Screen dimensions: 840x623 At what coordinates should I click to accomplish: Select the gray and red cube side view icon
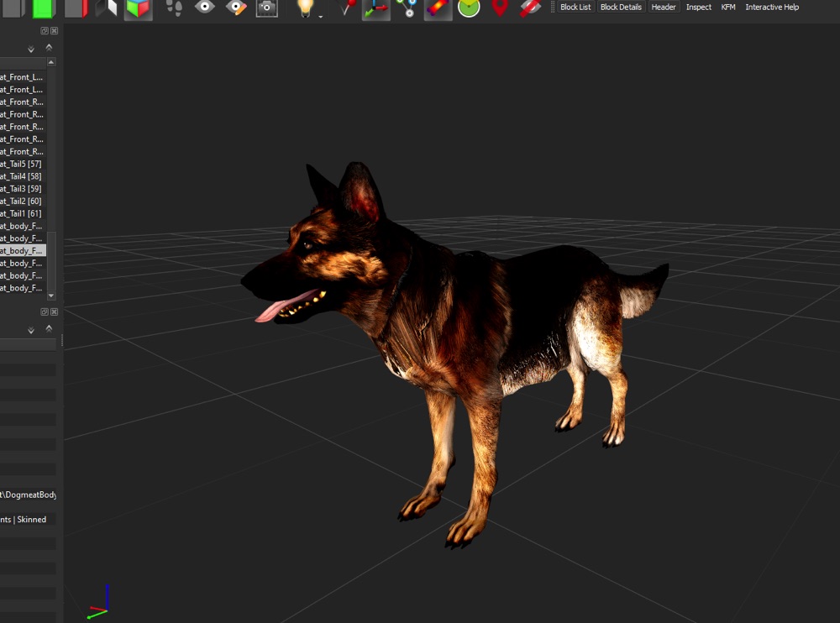[76, 8]
